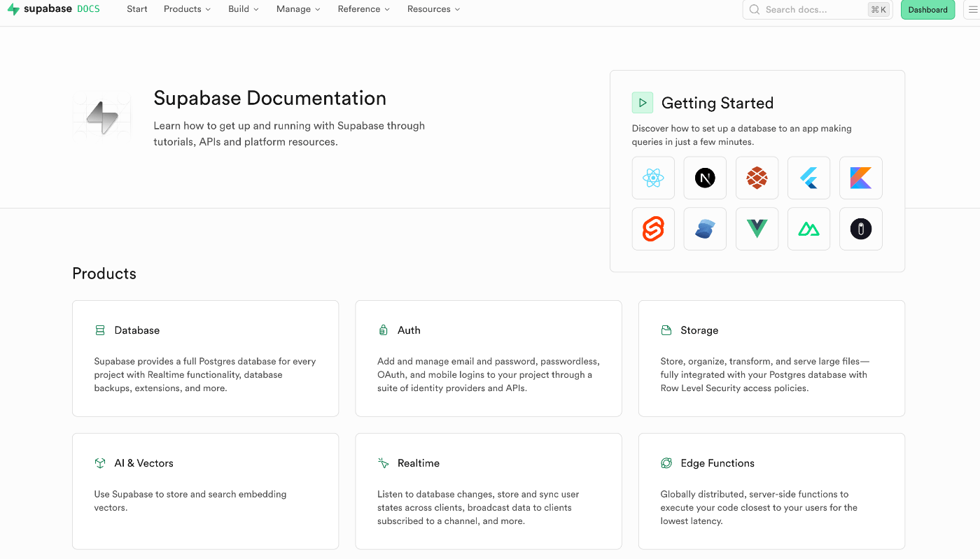Click the large Supabase Documentation hero graphic
This screenshot has width=980, height=559.
pos(102,118)
